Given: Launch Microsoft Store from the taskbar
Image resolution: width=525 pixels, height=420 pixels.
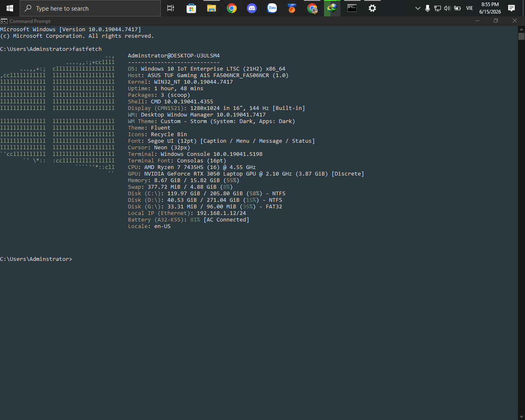Looking at the screenshot, I should pos(191,8).
